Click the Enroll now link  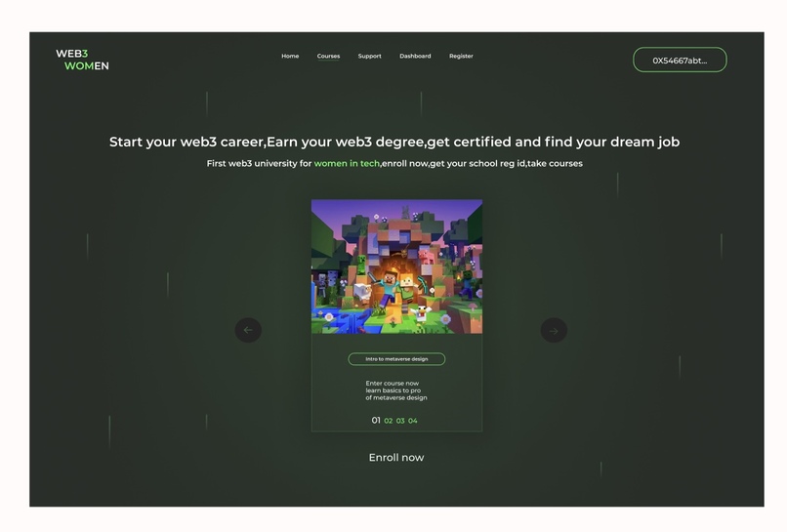396,457
